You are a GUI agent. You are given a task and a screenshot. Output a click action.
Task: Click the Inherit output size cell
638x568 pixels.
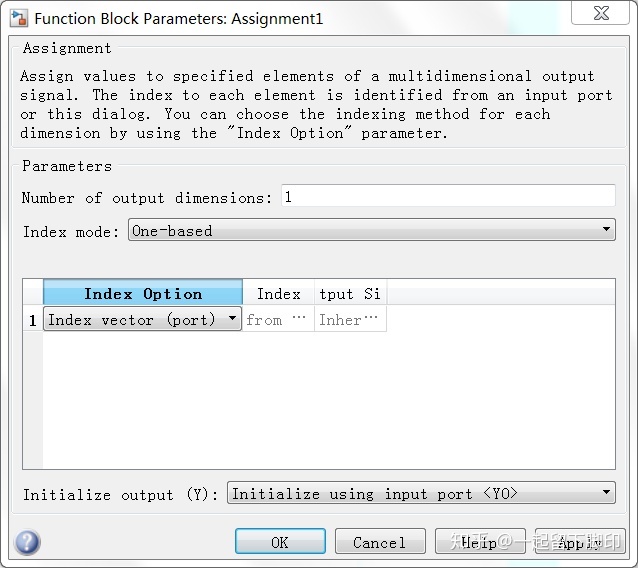350,319
